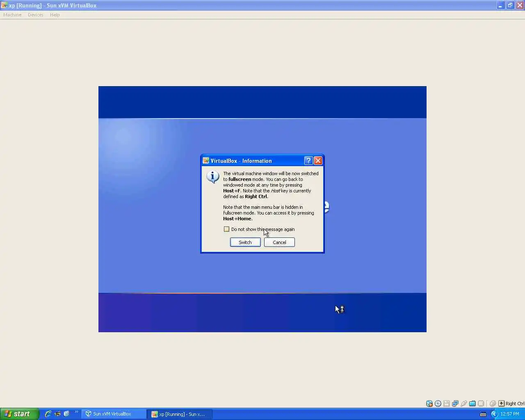Open the Windows start menu
The height and width of the screenshot is (420, 525).
(x=19, y=414)
